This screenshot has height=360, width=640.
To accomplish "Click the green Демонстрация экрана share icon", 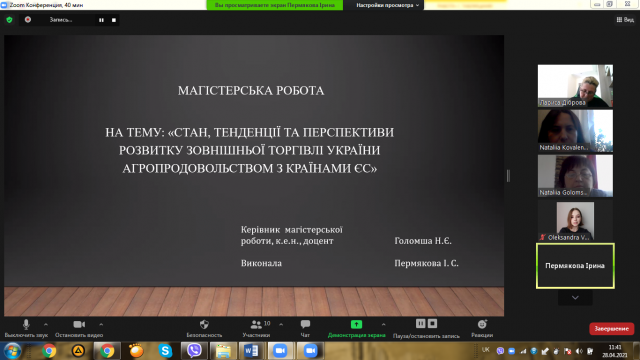I will point(356,324).
